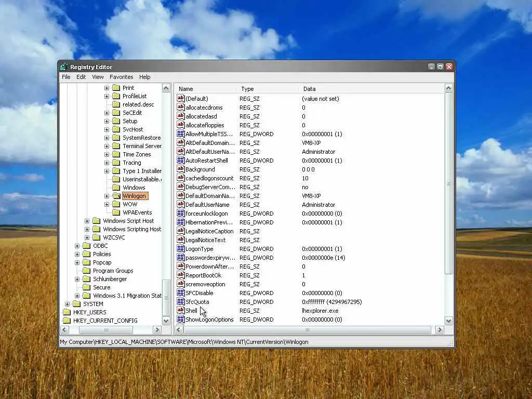Viewport: 532px width, 399px height.
Task: Maximize the Registry Editor window
Action: 440,67
